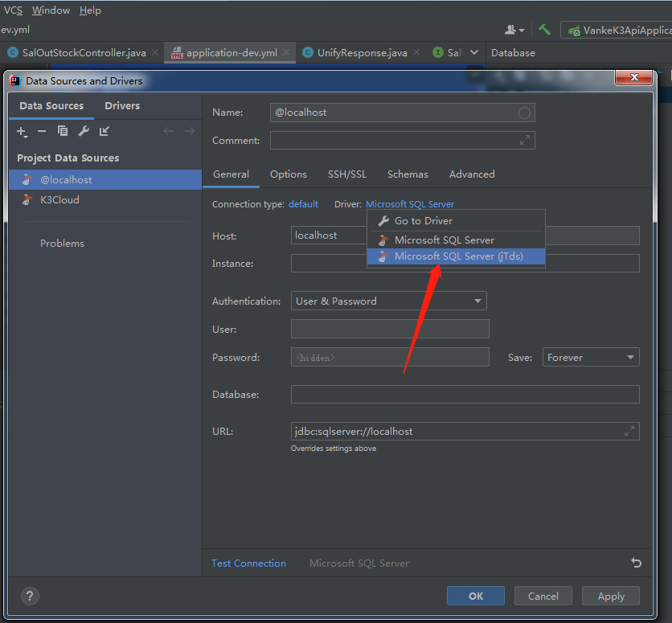Remove selected data source with minus icon
The image size is (672, 623).
[x=42, y=131]
